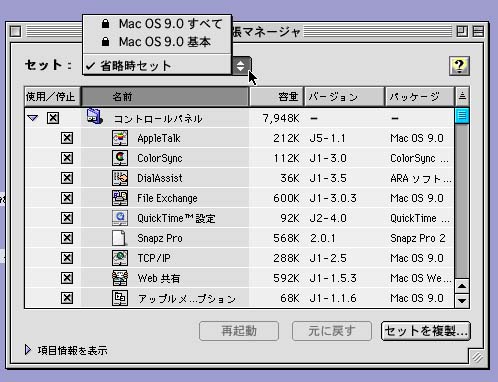Click the アップルメ…プション icon
The width and height of the screenshot is (498, 382).
pyautogui.click(x=120, y=298)
